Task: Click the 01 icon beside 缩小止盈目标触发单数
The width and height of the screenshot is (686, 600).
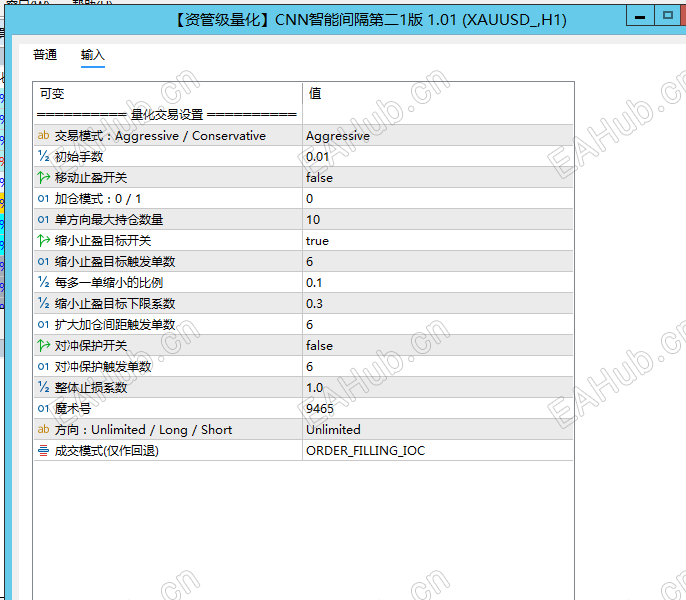Action: [x=43, y=261]
